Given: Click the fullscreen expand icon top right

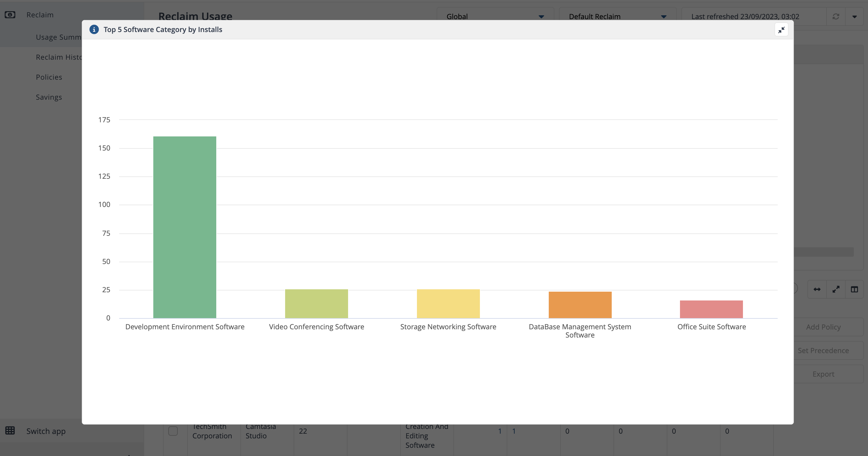Looking at the screenshot, I should [x=781, y=30].
